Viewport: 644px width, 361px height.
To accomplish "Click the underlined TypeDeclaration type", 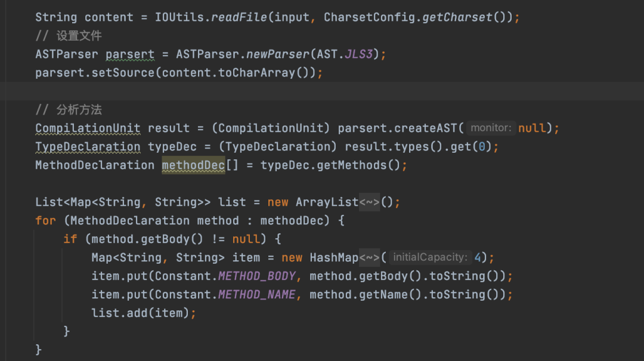I will tap(88, 147).
